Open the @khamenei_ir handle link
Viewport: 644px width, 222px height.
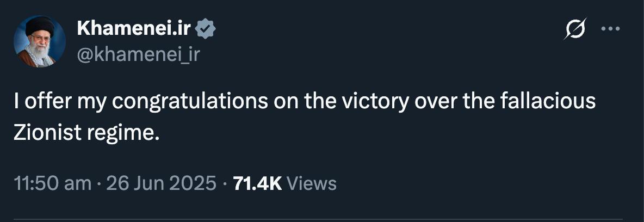pyautogui.click(x=139, y=54)
